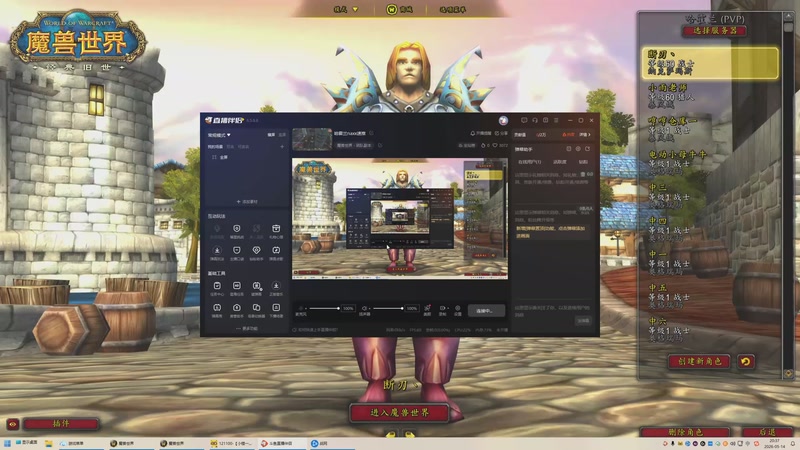The width and height of the screenshot is (800, 450).
Task: Click the yellow restore arrow beside Create Character
Action: pos(745,362)
